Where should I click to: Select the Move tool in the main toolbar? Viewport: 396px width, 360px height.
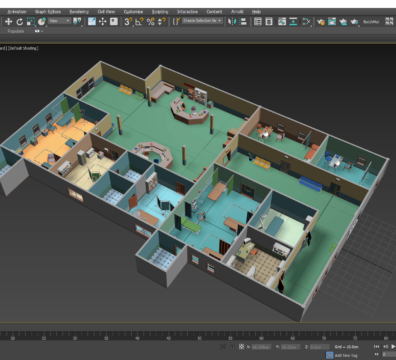click(x=8, y=22)
